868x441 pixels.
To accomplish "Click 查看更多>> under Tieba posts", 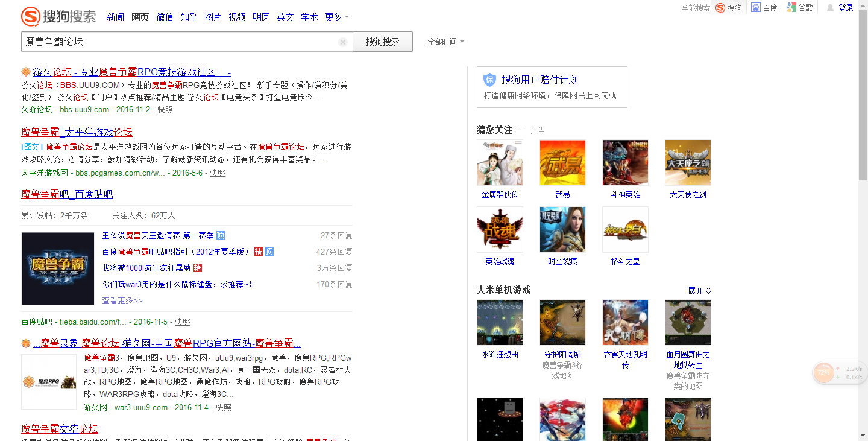I will [122, 300].
